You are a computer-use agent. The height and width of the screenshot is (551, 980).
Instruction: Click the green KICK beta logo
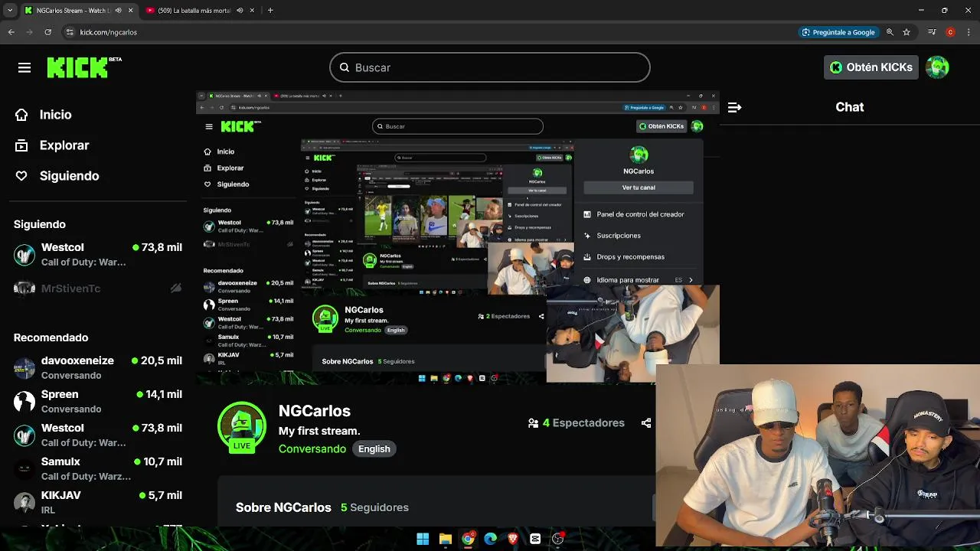[84, 67]
